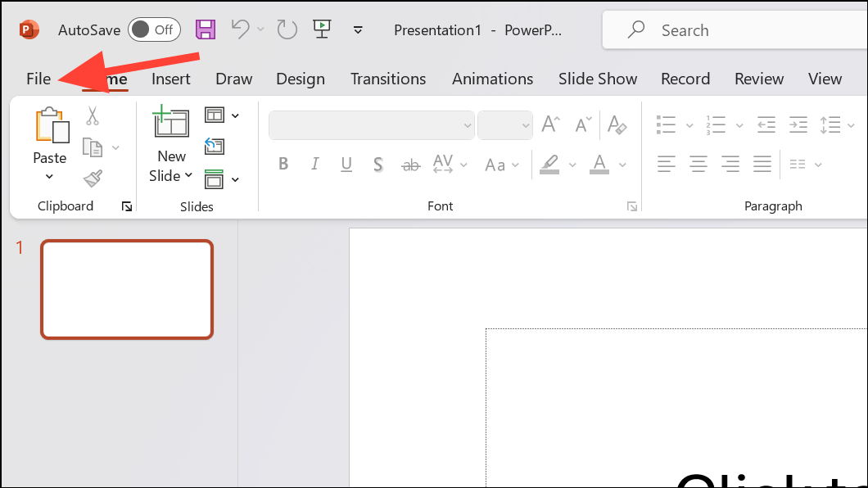Image resolution: width=868 pixels, height=488 pixels.
Task: Click the Format Painter icon
Action: coord(93,178)
